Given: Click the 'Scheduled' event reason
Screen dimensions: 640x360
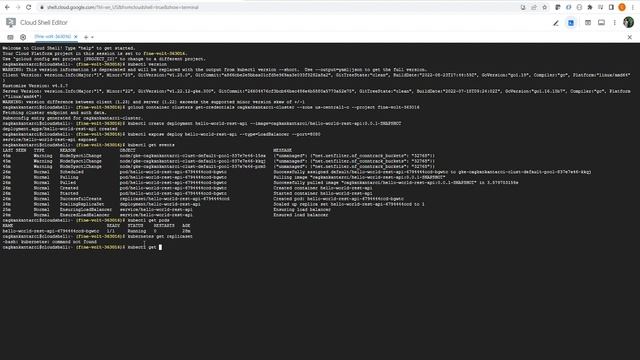Looking at the screenshot, I should pos(71,172).
